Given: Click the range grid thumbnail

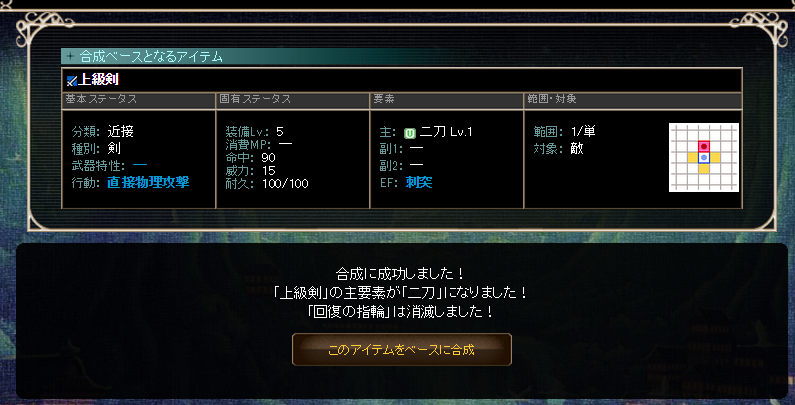Looking at the screenshot, I should (704, 158).
